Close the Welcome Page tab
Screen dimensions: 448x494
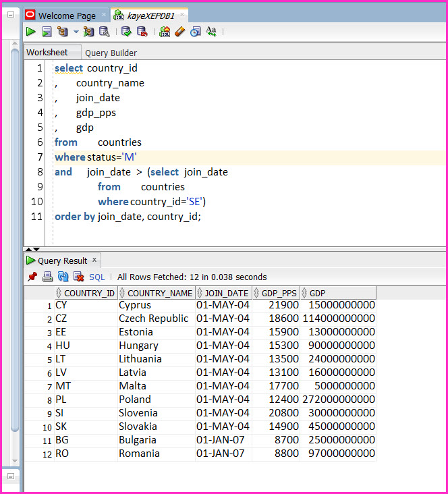point(104,15)
